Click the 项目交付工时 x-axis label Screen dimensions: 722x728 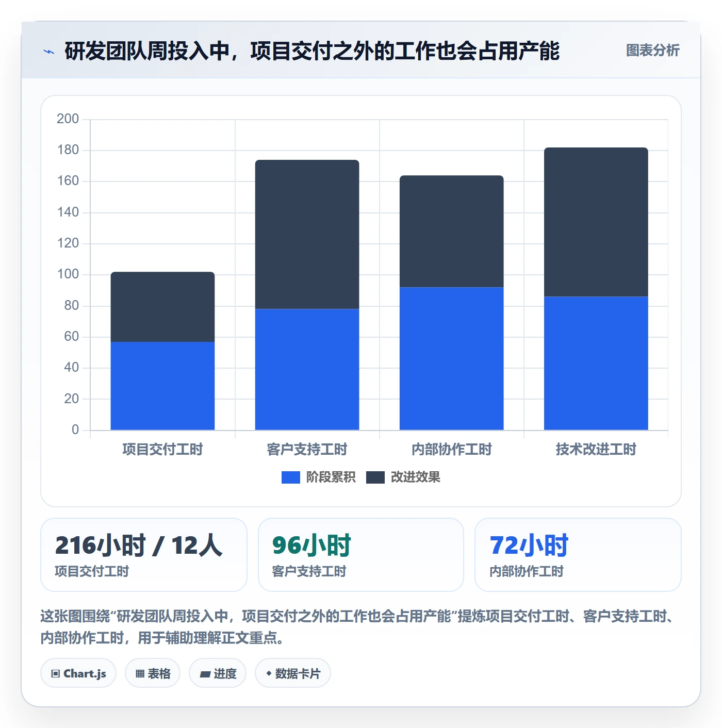[162, 450]
